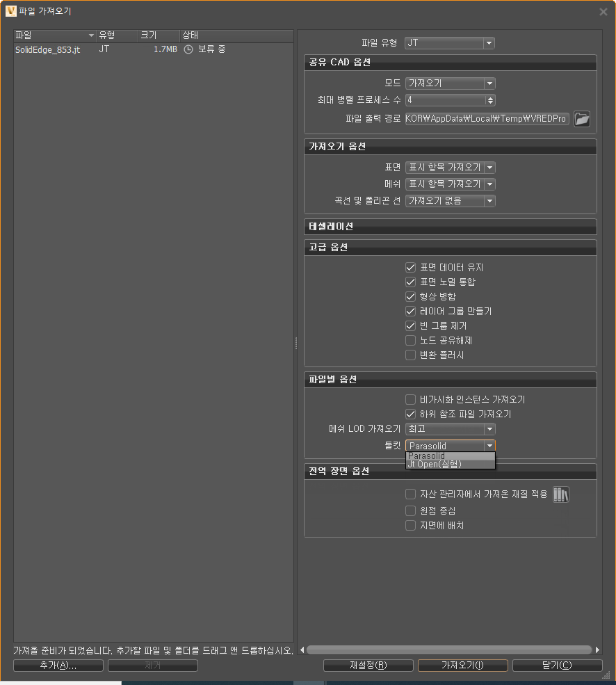Open 메쉬 LOD 가져오기 dropdown
This screenshot has height=685, width=616.
450,429
